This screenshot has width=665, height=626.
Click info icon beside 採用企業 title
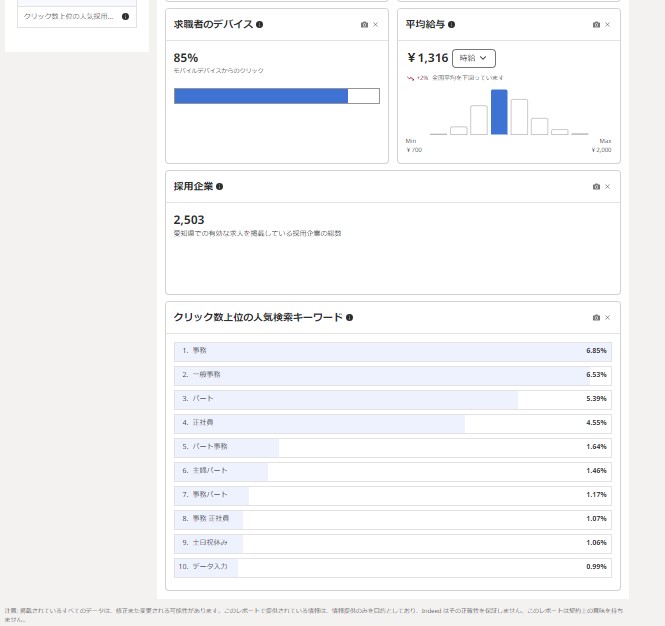pos(219,186)
